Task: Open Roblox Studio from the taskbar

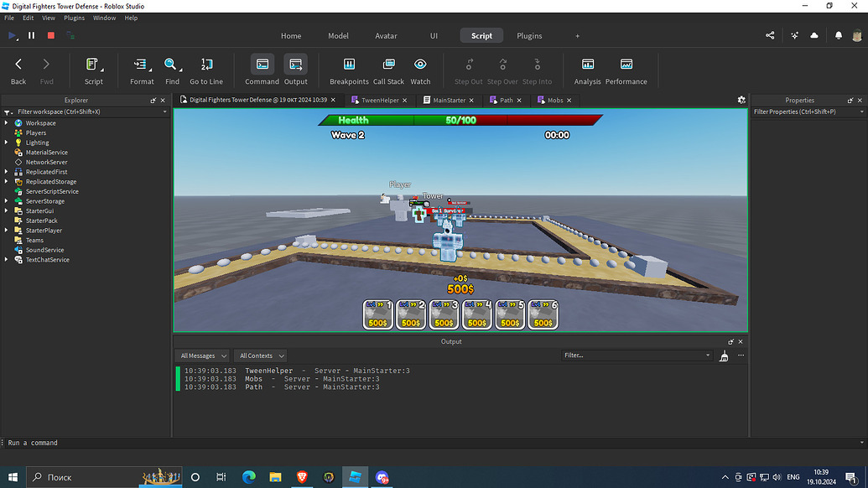Action: point(356,477)
